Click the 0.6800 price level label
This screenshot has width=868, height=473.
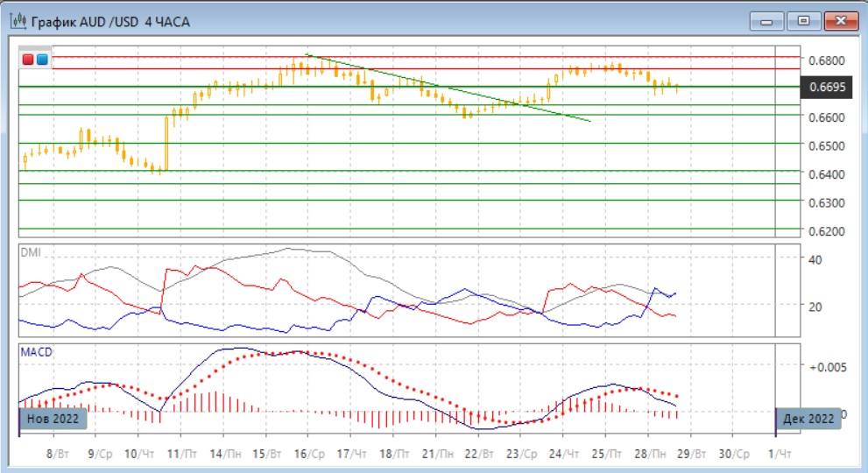pos(827,60)
